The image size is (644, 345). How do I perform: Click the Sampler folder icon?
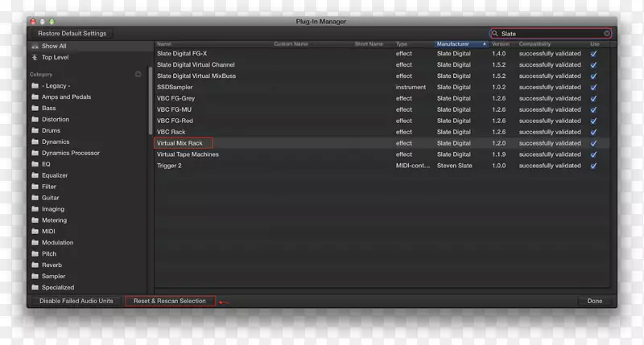point(35,277)
